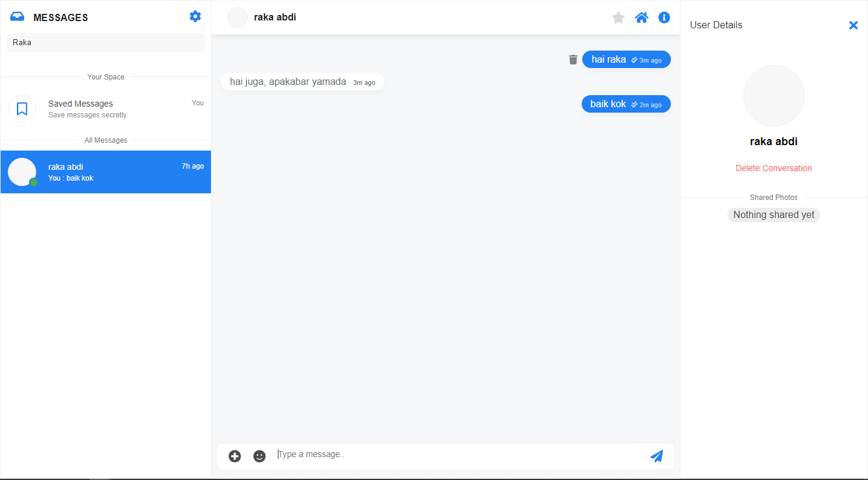Go to home via house icon
Viewport: 868px width, 480px height.
click(x=641, y=17)
